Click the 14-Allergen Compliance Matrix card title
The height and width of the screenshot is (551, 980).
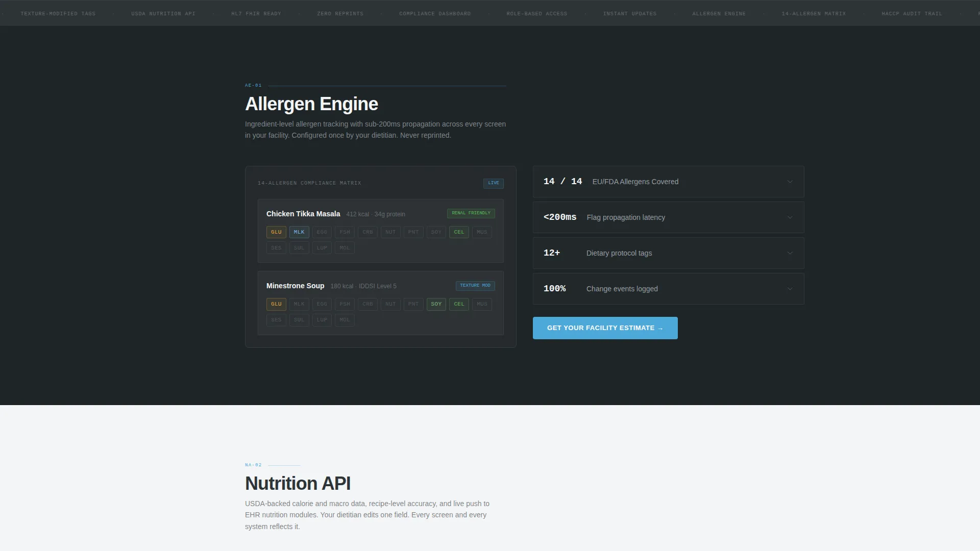pyautogui.click(x=309, y=183)
